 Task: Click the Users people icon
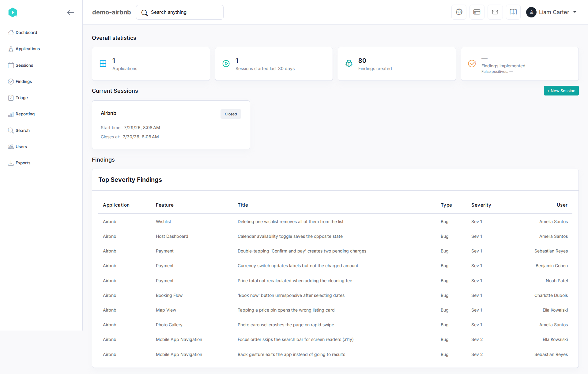(11, 147)
